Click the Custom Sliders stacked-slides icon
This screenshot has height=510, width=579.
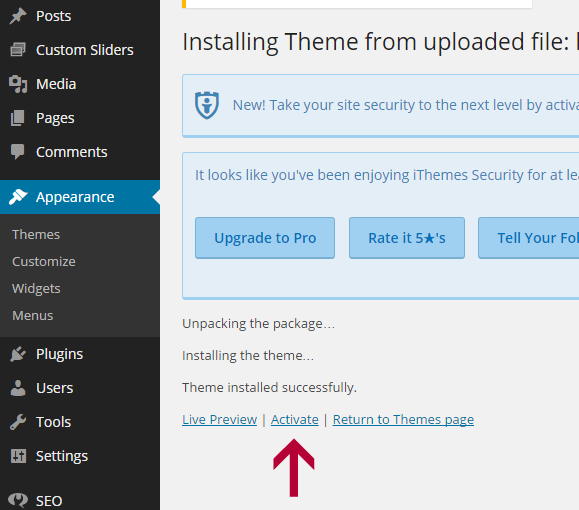coord(18,49)
